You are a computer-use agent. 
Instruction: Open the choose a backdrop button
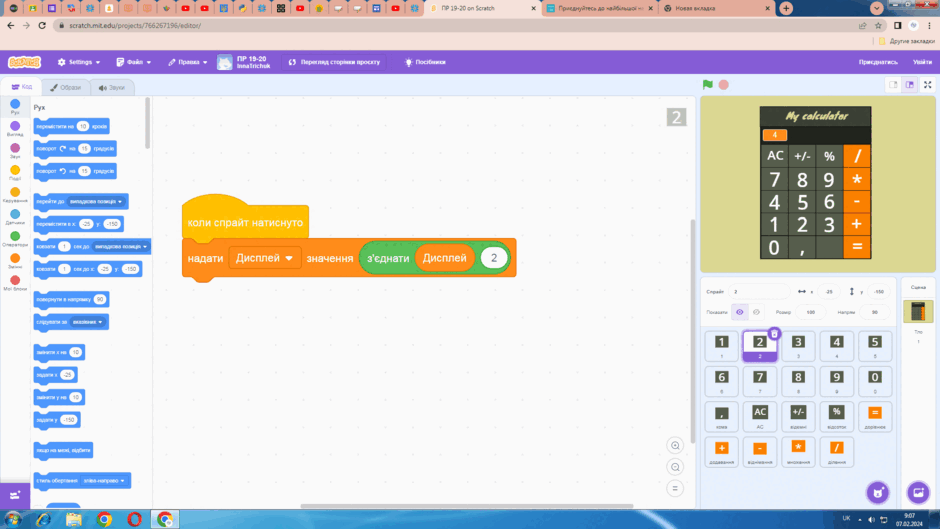pos(918,492)
